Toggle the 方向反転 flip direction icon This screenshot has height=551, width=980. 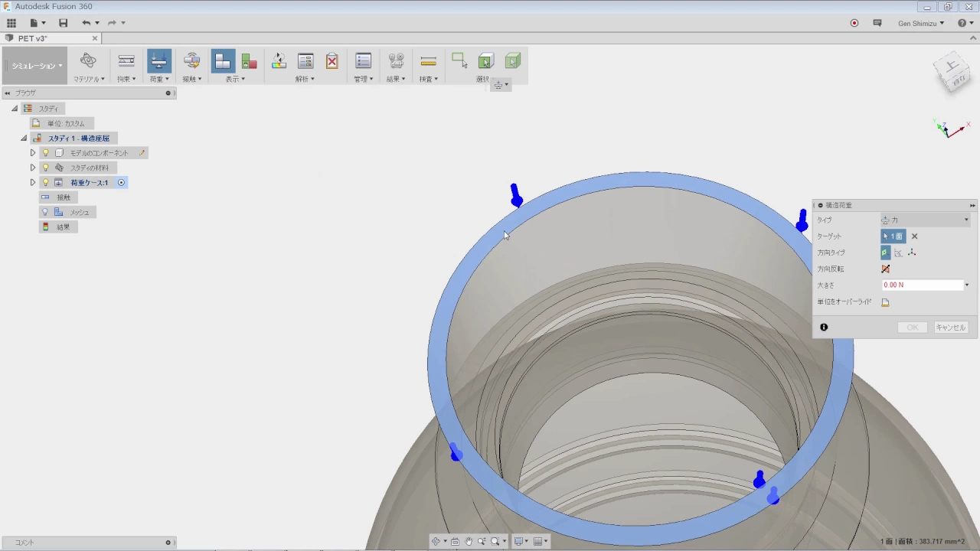tap(886, 269)
